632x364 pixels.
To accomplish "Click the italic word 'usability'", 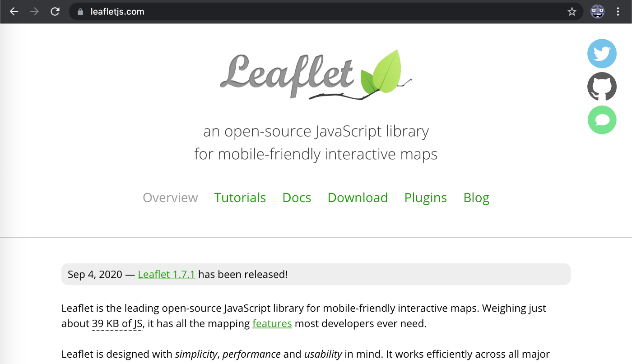I will click(323, 354).
